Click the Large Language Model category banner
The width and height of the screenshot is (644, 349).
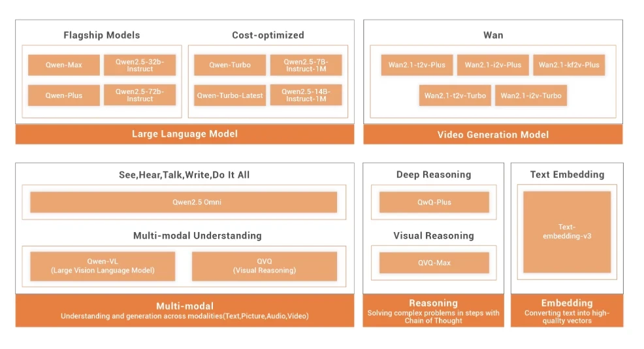click(x=185, y=134)
